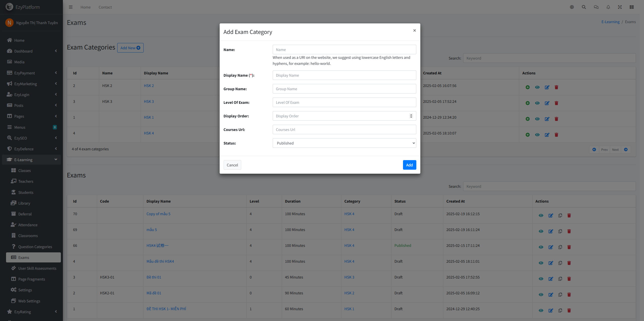
Task: Open the Status dropdown showing Published
Action: (x=344, y=143)
